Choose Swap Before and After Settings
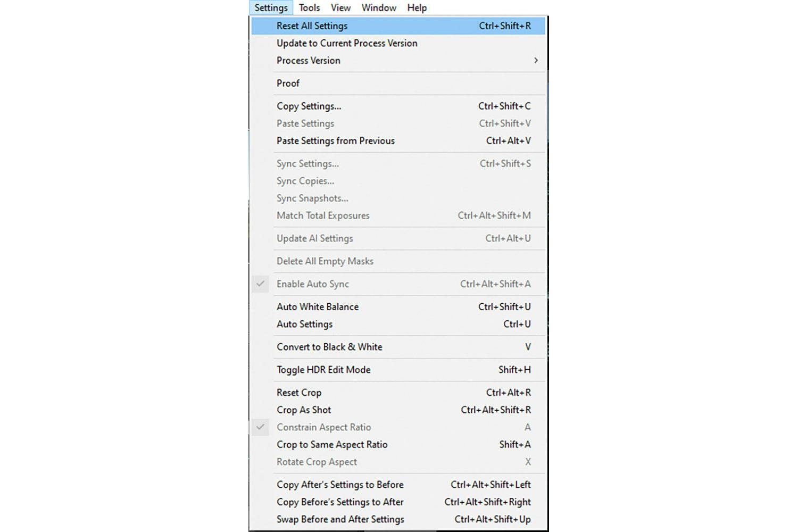The image size is (798, 532). click(x=340, y=519)
